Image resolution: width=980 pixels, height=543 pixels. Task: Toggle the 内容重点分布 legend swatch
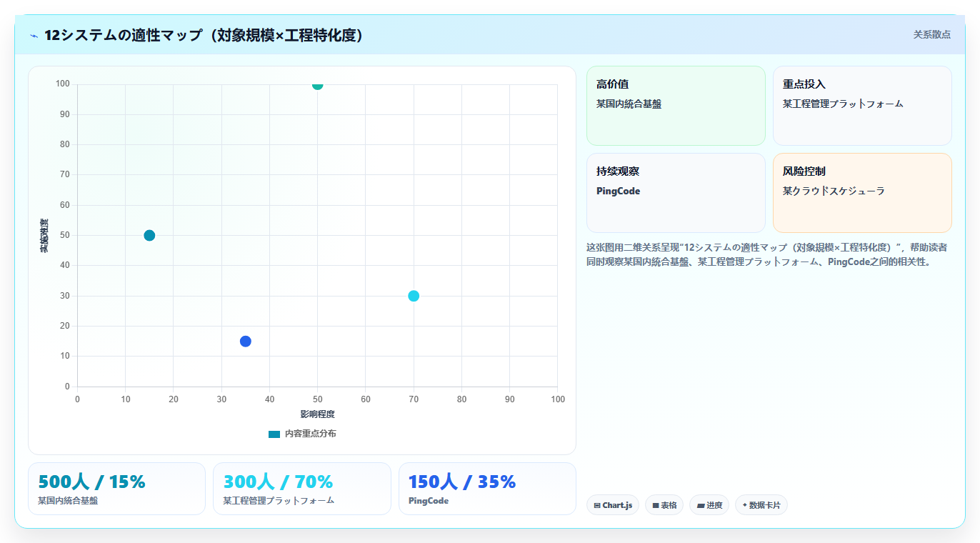coord(274,434)
